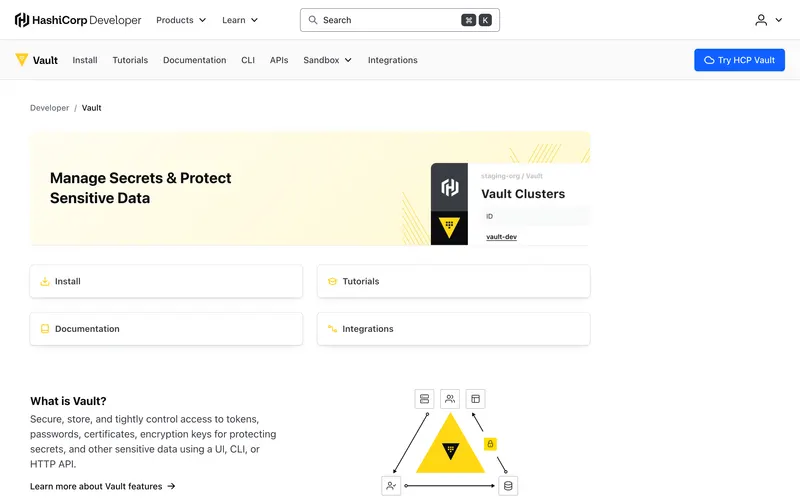
Task: Open the Documentation card
Action: point(166,329)
